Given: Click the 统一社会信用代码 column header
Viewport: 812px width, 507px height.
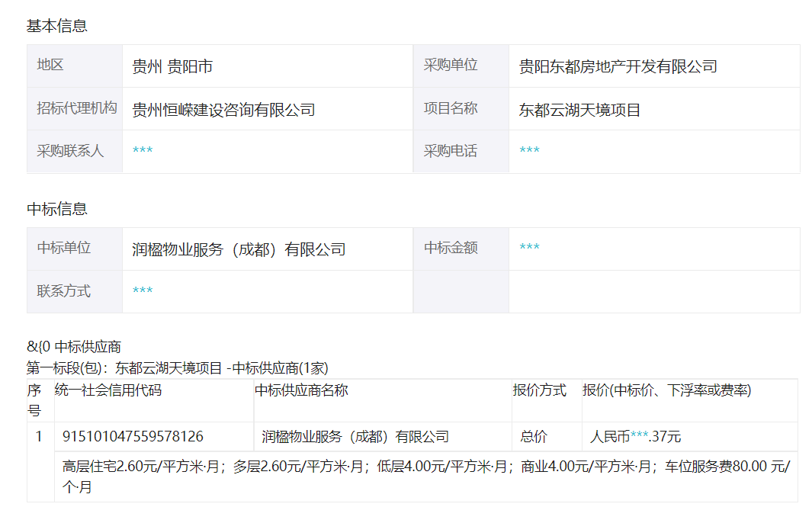Looking at the screenshot, I should (x=108, y=390).
